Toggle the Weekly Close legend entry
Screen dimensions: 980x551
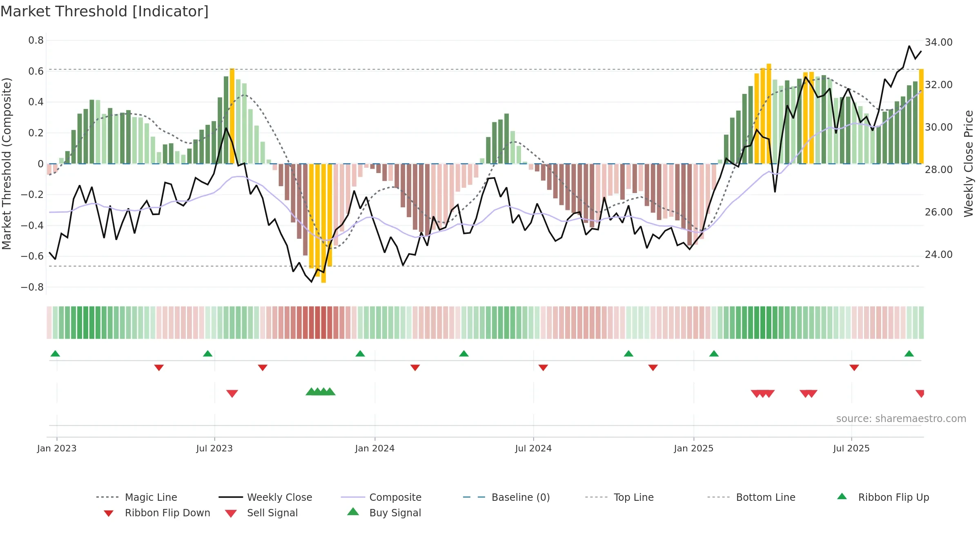[x=265, y=497]
